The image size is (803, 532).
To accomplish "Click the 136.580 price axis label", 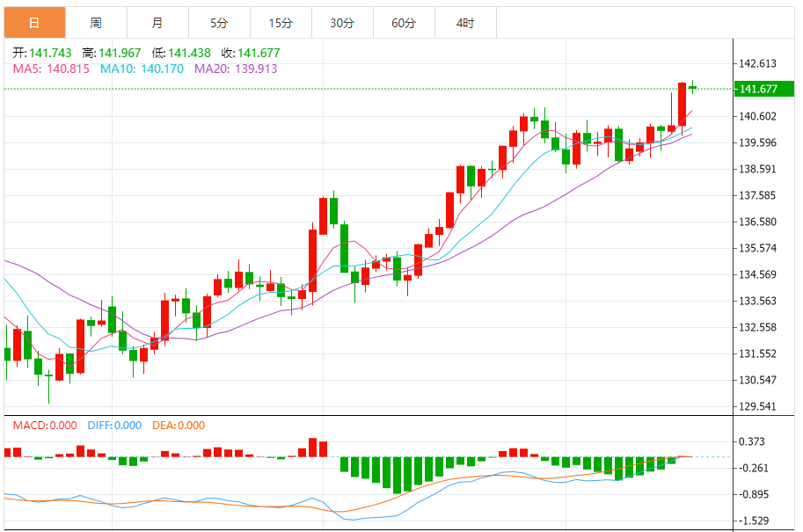I will pos(757,222).
